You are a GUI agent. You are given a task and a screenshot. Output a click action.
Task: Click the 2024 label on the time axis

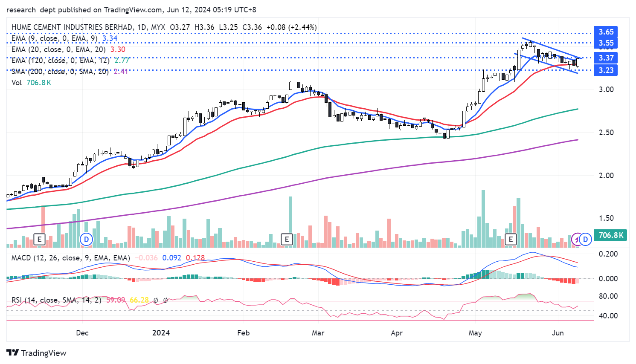click(x=161, y=333)
